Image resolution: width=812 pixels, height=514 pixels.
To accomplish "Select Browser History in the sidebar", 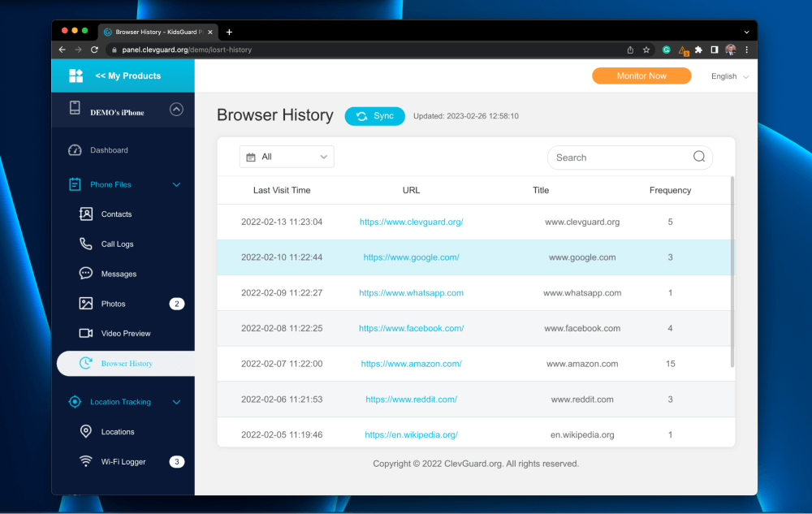I will coord(126,364).
